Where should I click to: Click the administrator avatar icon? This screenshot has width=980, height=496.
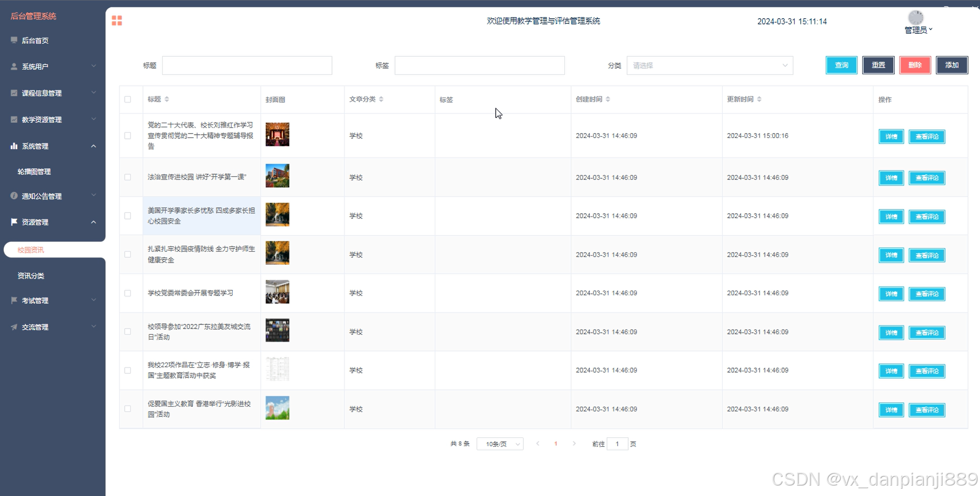point(916,18)
